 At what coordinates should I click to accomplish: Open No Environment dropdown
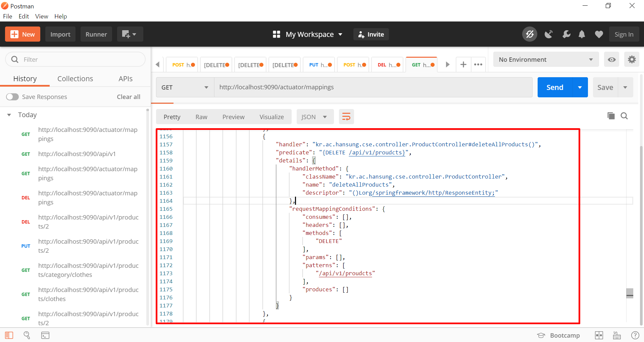(x=546, y=59)
